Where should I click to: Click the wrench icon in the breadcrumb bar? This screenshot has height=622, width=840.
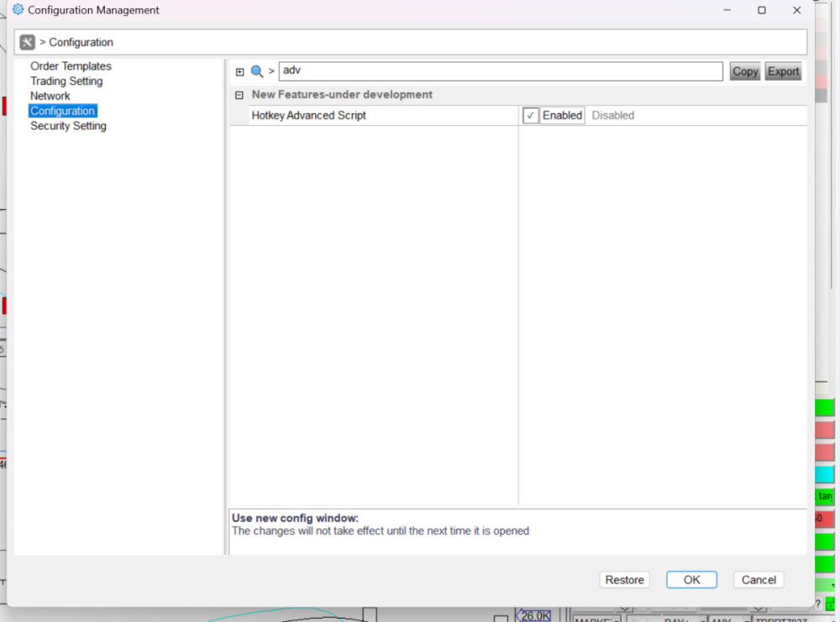[x=28, y=42]
